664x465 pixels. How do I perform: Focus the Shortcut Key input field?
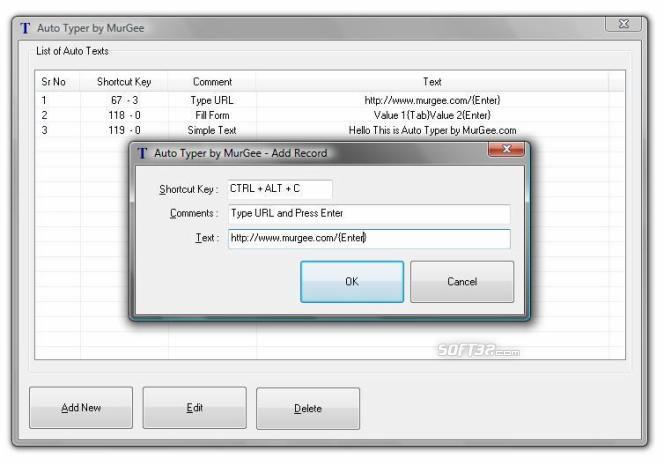pos(280,189)
